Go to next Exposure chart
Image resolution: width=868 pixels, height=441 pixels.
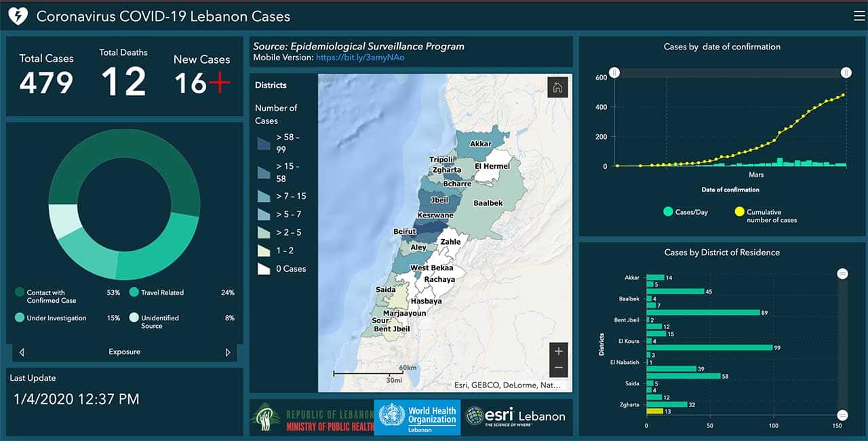(227, 352)
